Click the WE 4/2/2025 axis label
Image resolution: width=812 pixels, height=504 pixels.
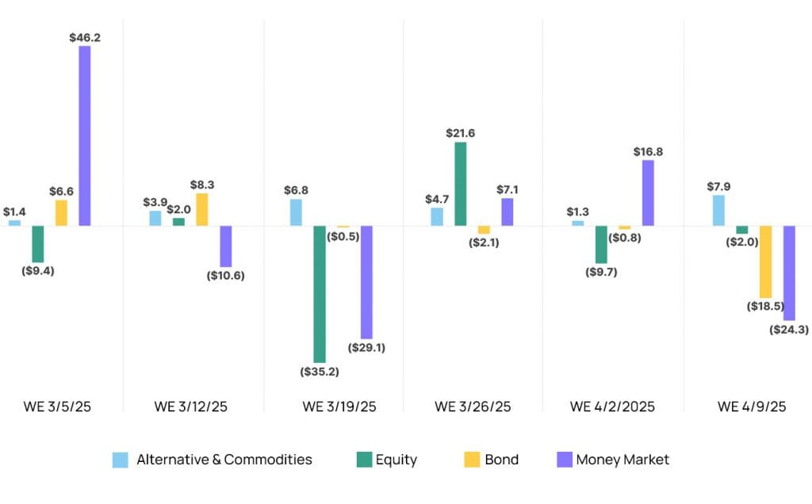coord(612,407)
